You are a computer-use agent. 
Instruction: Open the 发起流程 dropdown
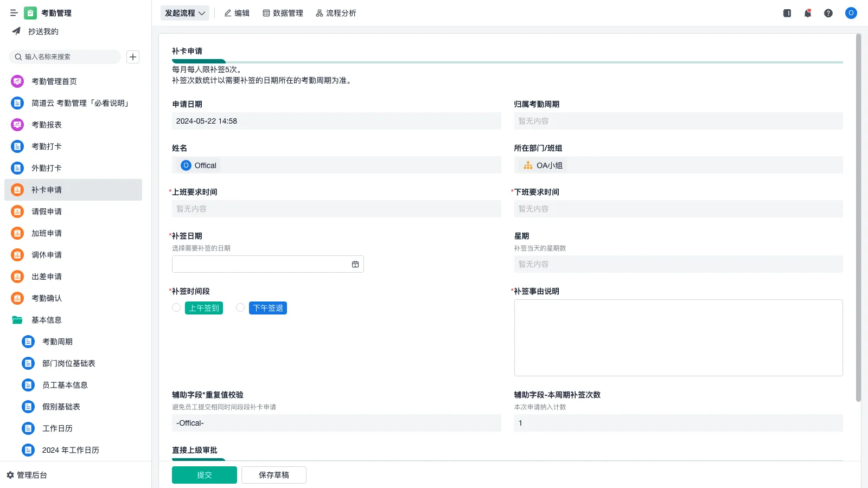[184, 13]
